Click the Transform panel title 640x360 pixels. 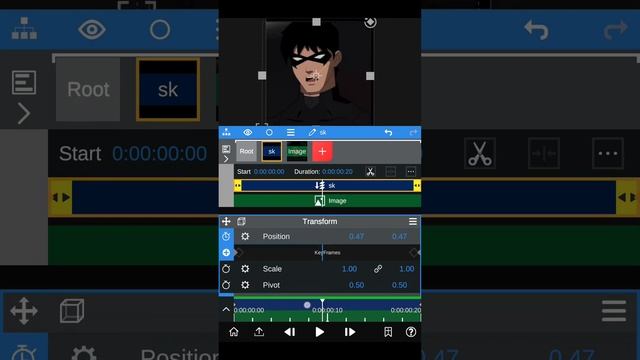pos(320,221)
